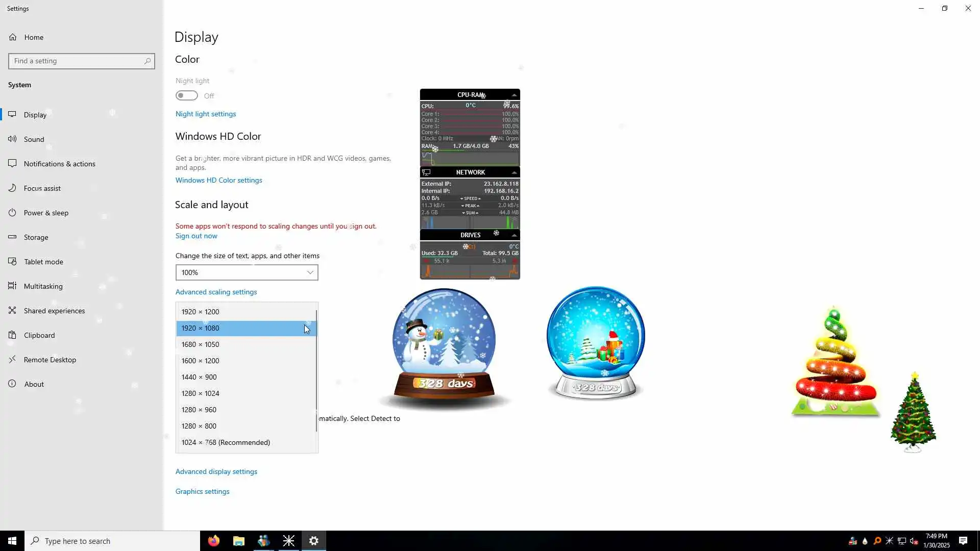Click the Sign out now link
Image resolution: width=980 pixels, height=551 pixels.
point(196,236)
